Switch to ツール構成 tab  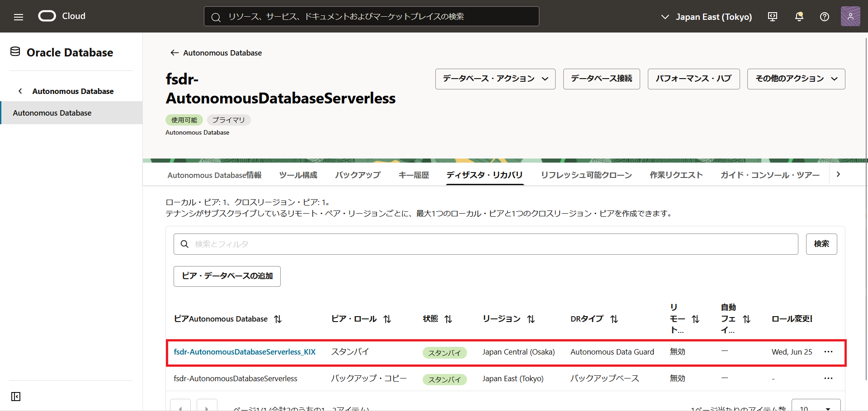[298, 175]
